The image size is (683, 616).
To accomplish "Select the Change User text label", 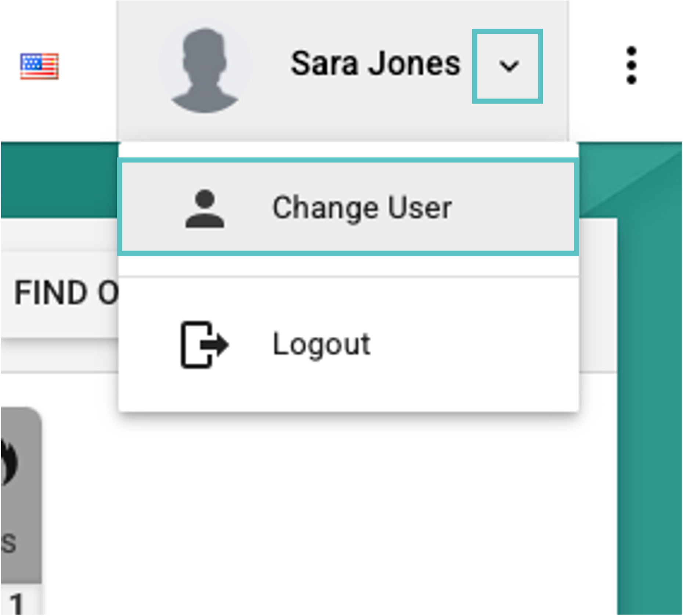I will pyautogui.click(x=362, y=208).
